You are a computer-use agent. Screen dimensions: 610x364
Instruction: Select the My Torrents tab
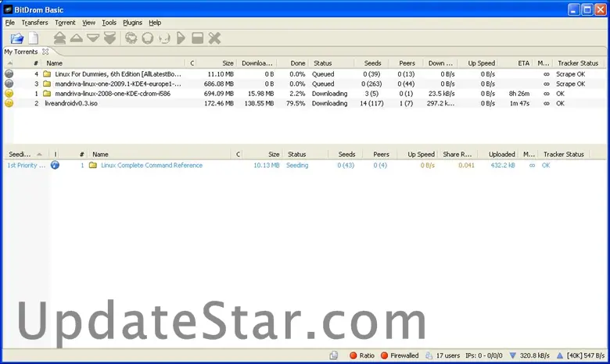coord(21,52)
